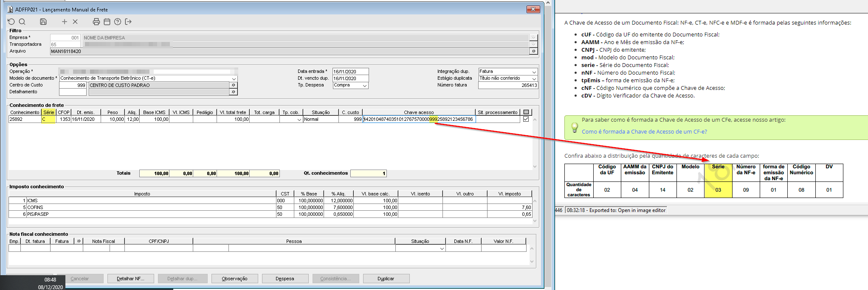The height and width of the screenshot is (290, 868).
Task: Click the Detalhamento code input field
Action: pyautogui.click(x=73, y=92)
